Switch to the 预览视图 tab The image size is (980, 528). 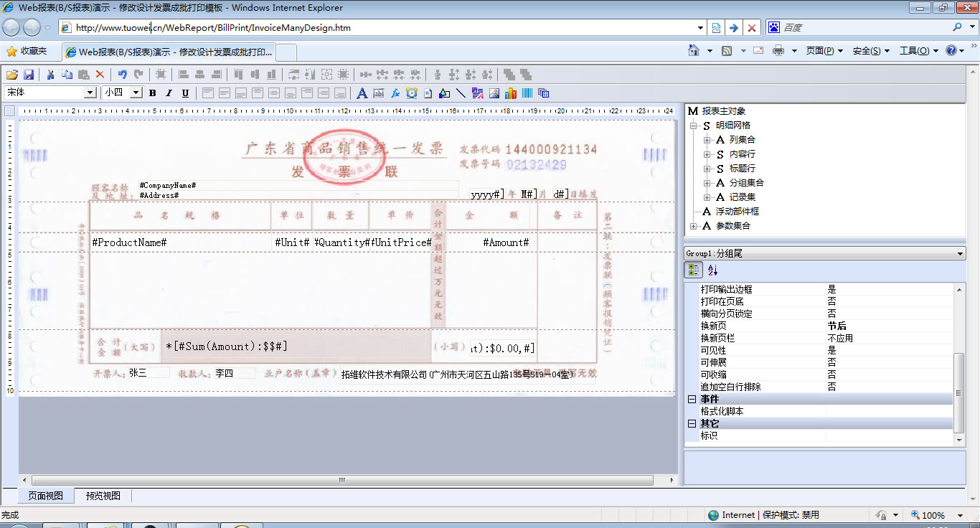tap(103, 496)
